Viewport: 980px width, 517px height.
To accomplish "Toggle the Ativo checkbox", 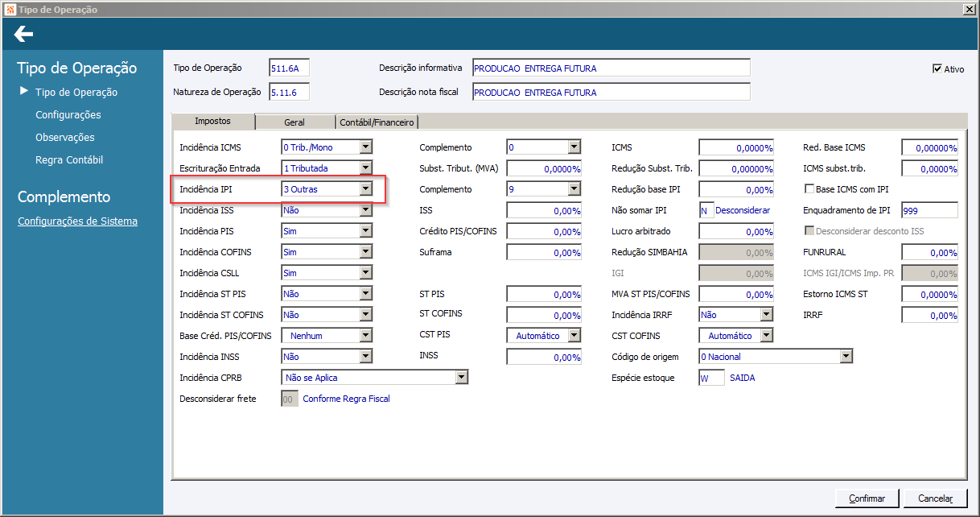I will (x=937, y=69).
